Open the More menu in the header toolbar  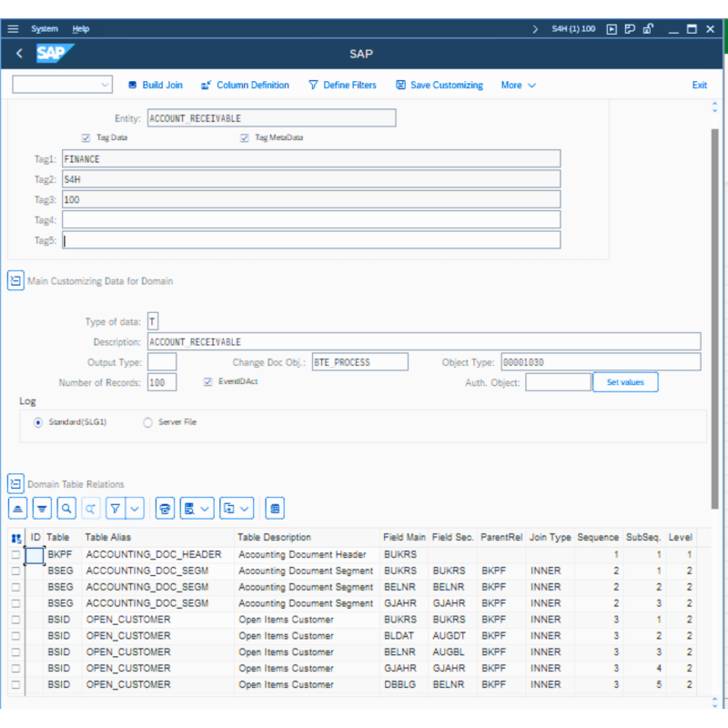coord(516,85)
